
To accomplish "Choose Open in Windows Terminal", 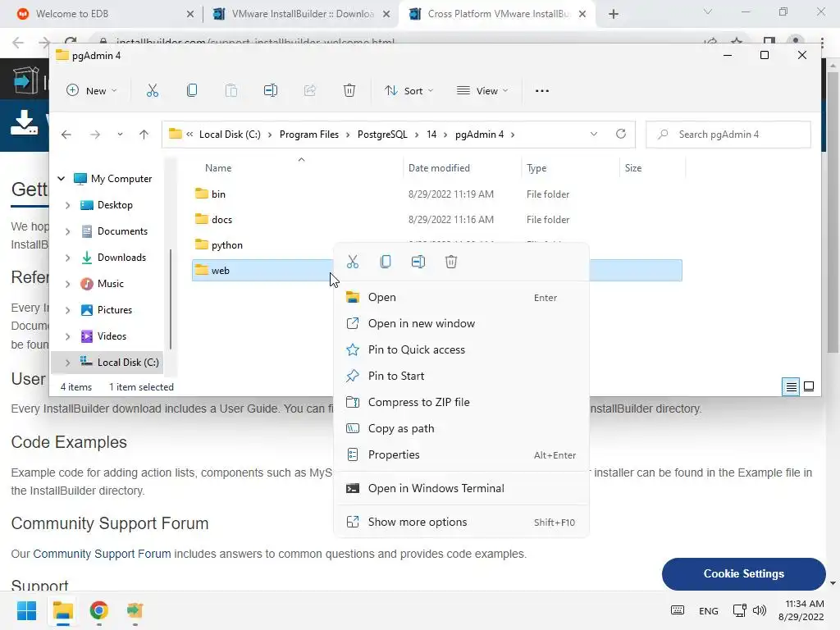I will point(461,489).
